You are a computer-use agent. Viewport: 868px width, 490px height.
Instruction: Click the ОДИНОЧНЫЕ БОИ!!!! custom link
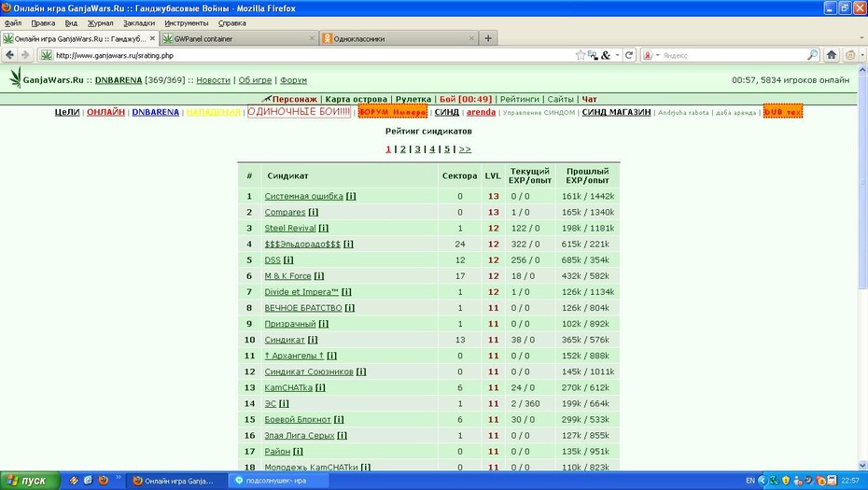299,112
